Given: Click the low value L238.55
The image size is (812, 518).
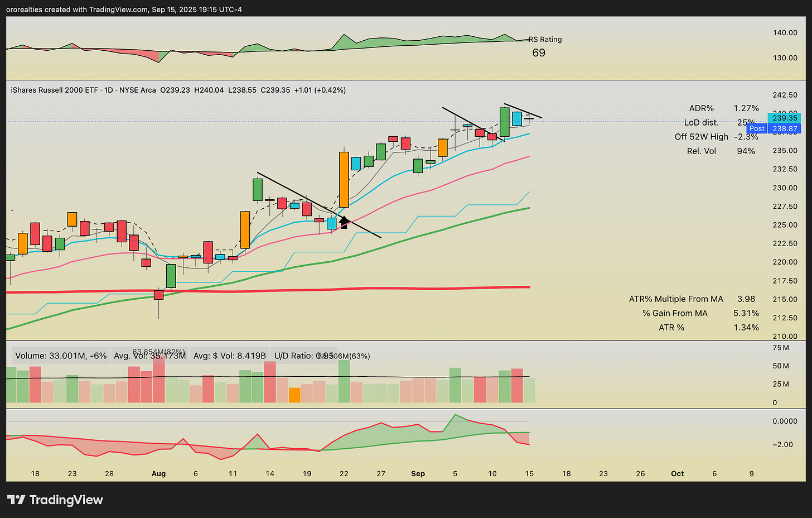Looking at the screenshot, I should (x=242, y=90).
